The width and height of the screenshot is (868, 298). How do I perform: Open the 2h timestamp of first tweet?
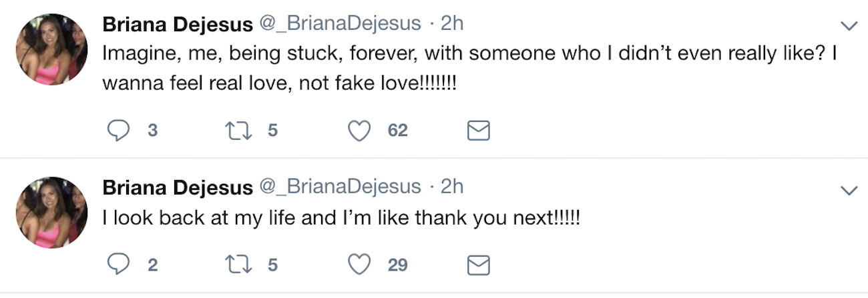tap(452, 24)
